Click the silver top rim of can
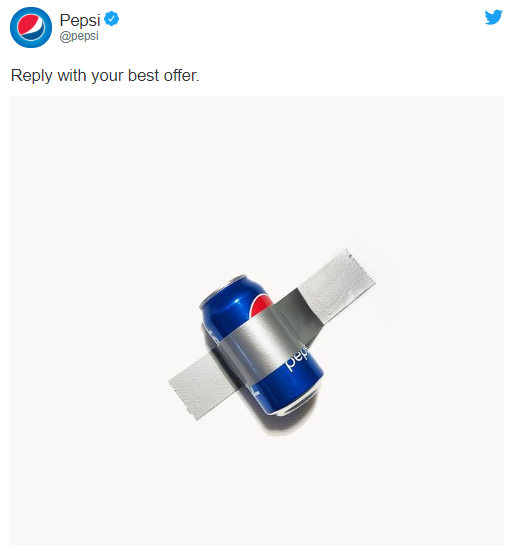Screen dimensions: 515x545 point(222,289)
